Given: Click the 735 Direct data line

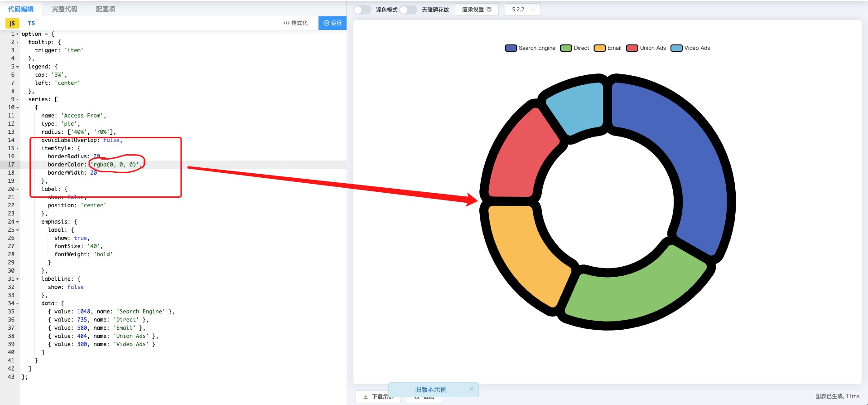Looking at the screenshot, I should click(x=98, y=320).
